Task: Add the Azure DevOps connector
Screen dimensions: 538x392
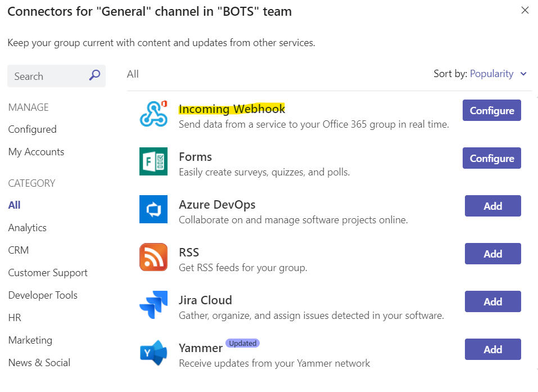Action: [x=492, y=206]
